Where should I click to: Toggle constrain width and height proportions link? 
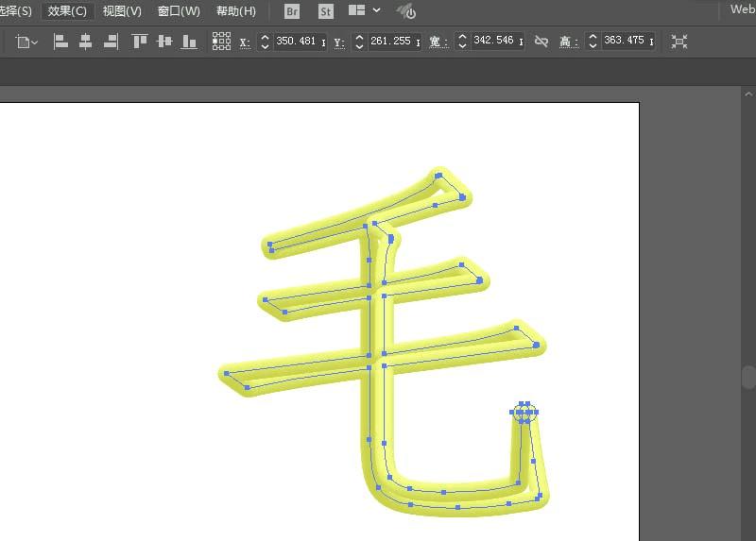[541, 42]
